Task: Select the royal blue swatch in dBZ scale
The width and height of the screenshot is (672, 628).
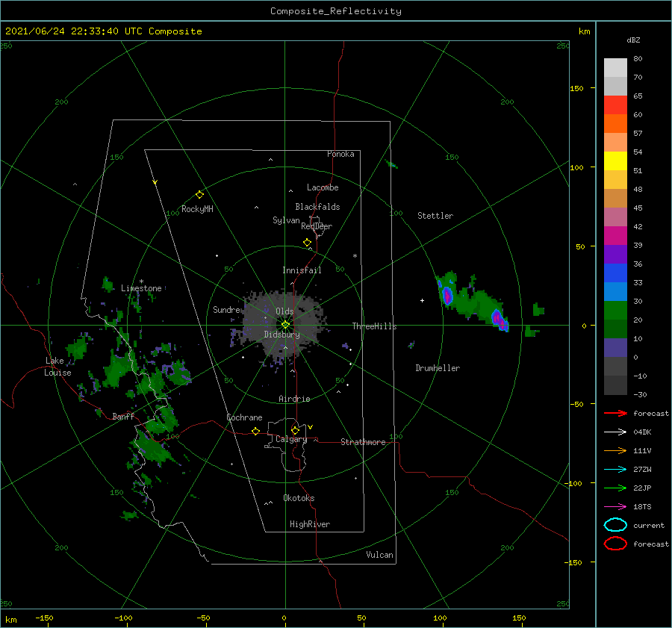Action: 615,273
